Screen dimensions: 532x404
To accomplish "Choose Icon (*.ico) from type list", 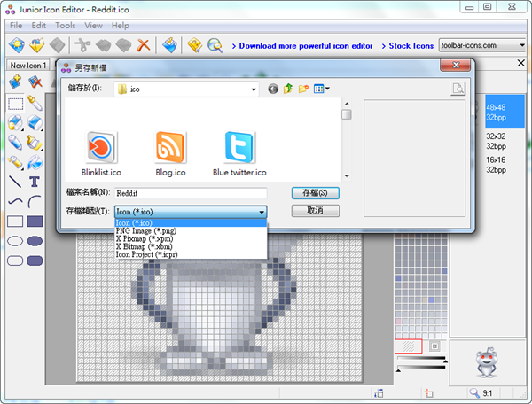I will click(x=191, y=223).
